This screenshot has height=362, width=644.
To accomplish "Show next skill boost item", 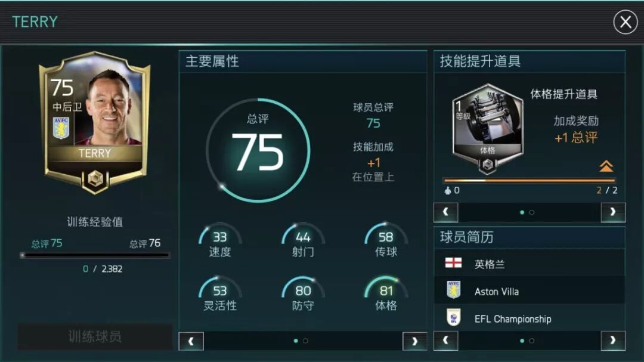I will pyautogui.click(x=613, y=212).
